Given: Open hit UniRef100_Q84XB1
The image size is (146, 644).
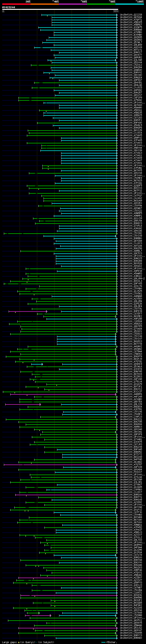Looking at the screenshot, I should click(131, 82).
